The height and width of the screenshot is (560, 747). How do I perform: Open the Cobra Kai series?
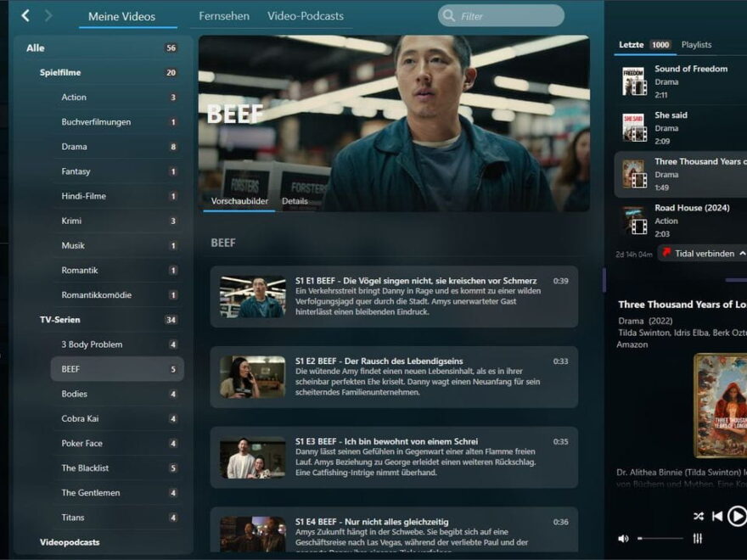pos(117,418)
